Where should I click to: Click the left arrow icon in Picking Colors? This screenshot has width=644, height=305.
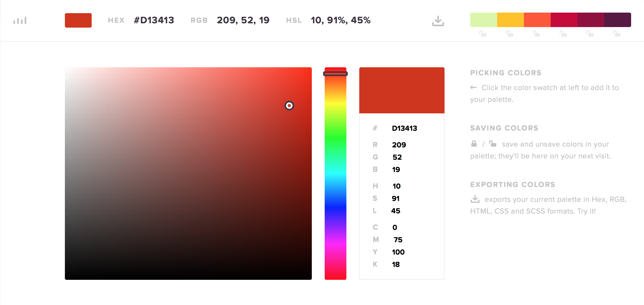point(473,87)
